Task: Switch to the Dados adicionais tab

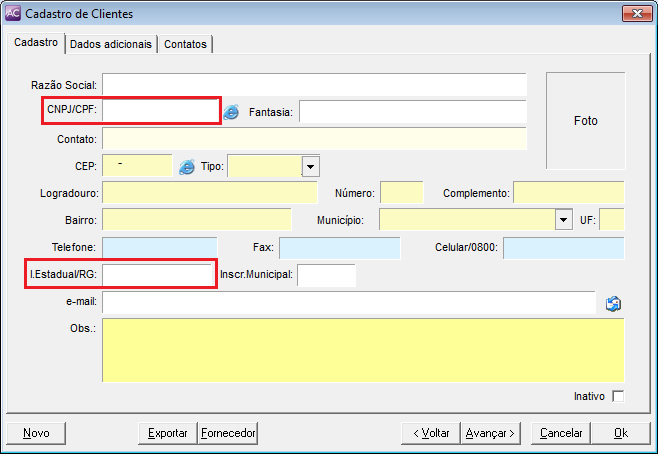Action: [111, 44]
